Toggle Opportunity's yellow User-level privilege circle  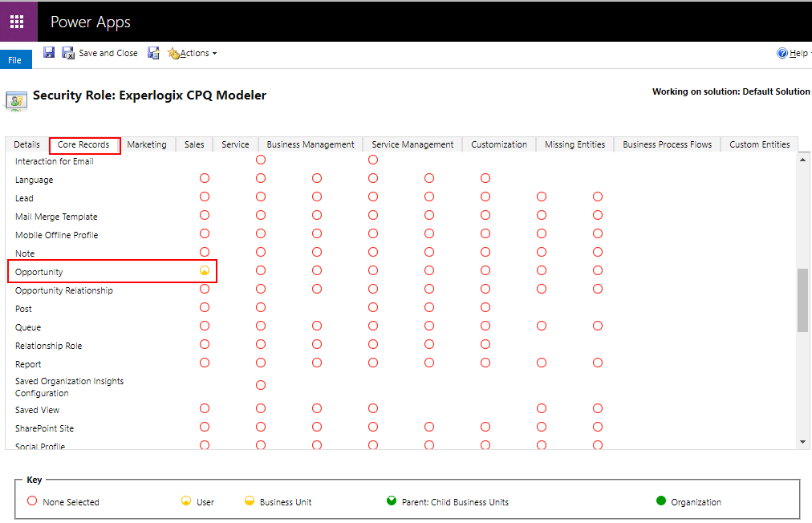pyautogui.click(x=205, y=270)
